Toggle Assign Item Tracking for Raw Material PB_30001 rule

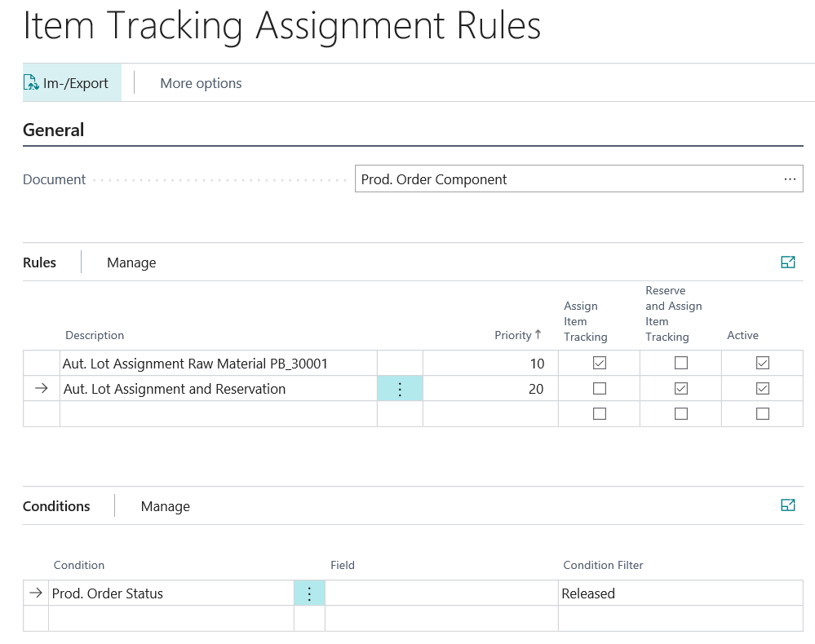pyautogui.click(x=600, y=363)
